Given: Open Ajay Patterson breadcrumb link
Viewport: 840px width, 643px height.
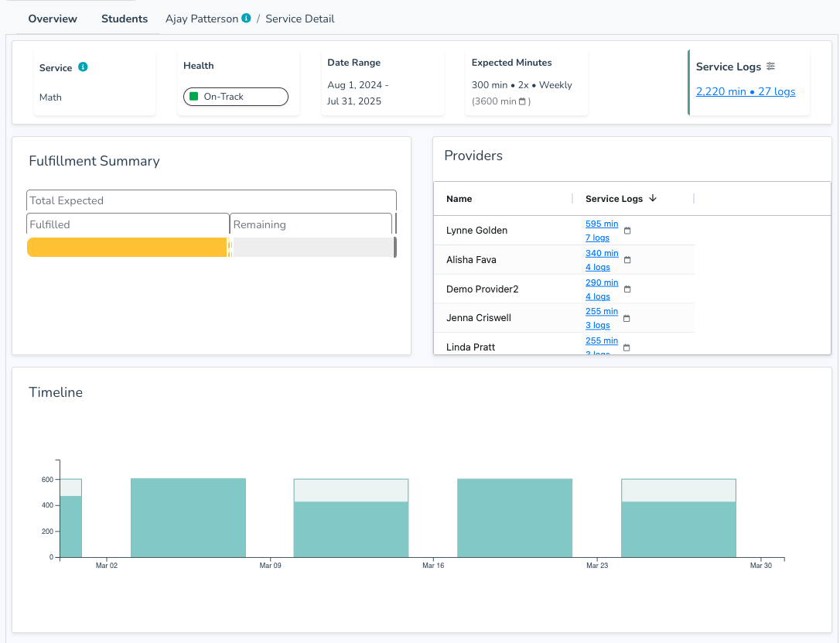Looking at the screenshot, I should click(202, 19).
